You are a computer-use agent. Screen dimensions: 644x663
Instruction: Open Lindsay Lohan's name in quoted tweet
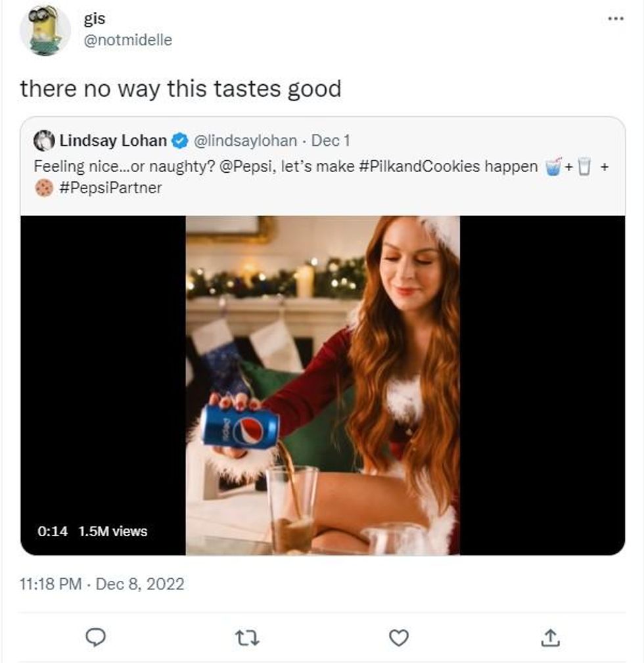[112, 141]
